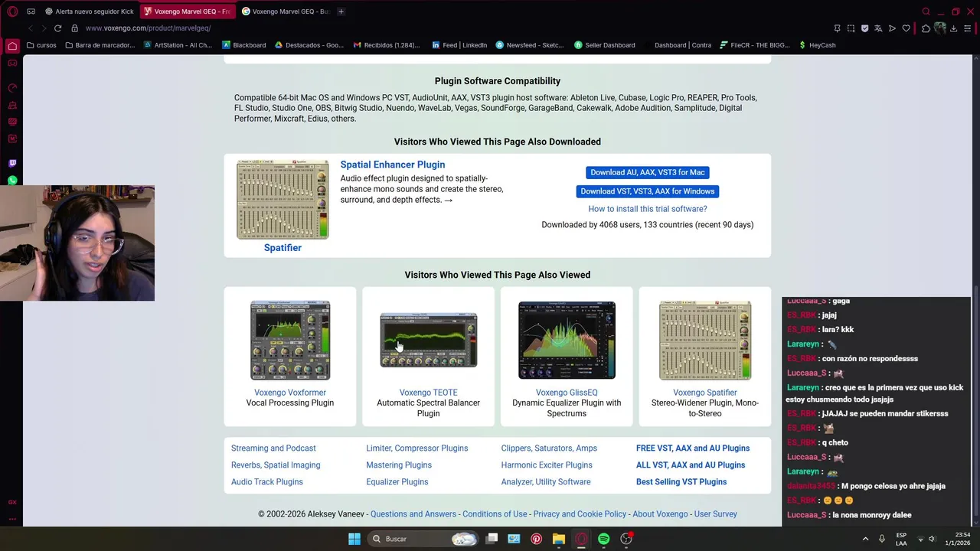
Task: Open Pinterest from the taskbar
Action: (x=536, y=539)
